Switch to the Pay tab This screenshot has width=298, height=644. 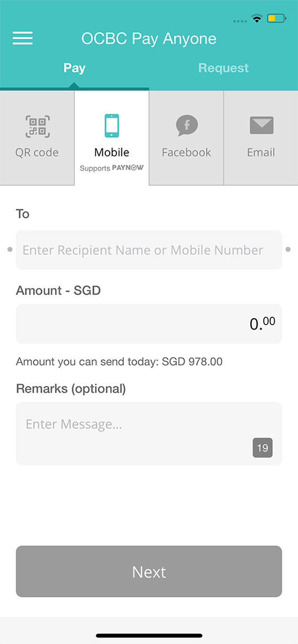(74, 68)
